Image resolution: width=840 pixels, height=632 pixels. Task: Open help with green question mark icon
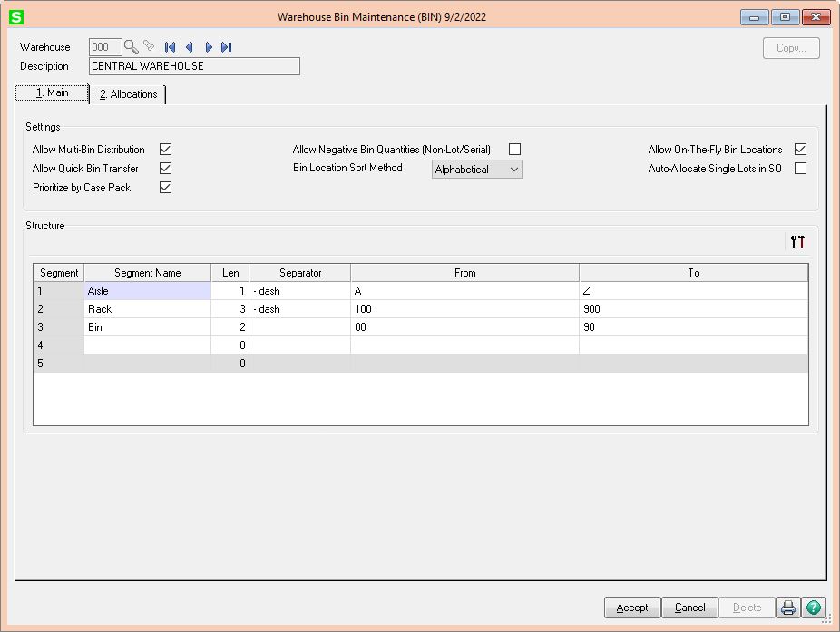coord(813,608)
